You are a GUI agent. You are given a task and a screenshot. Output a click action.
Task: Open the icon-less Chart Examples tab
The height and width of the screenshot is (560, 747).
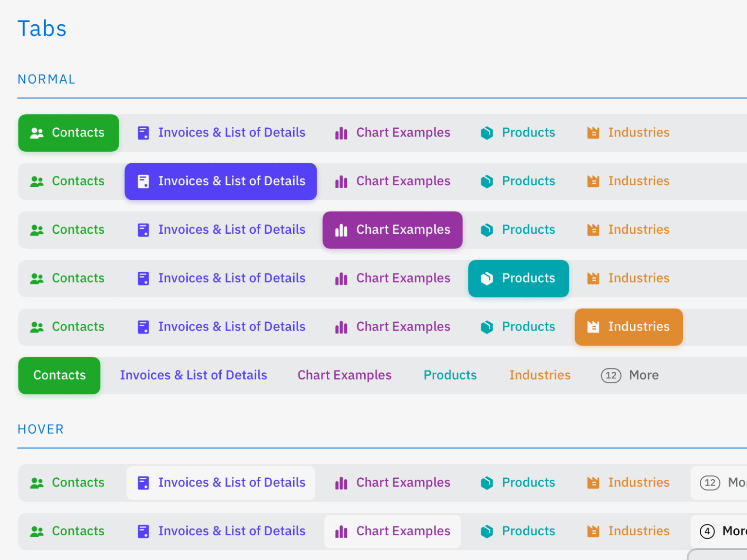(344, 375)
